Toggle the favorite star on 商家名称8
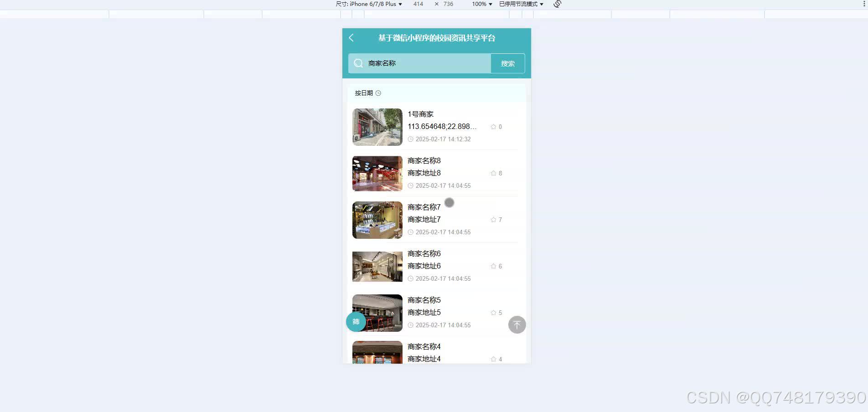 (493, 173)
